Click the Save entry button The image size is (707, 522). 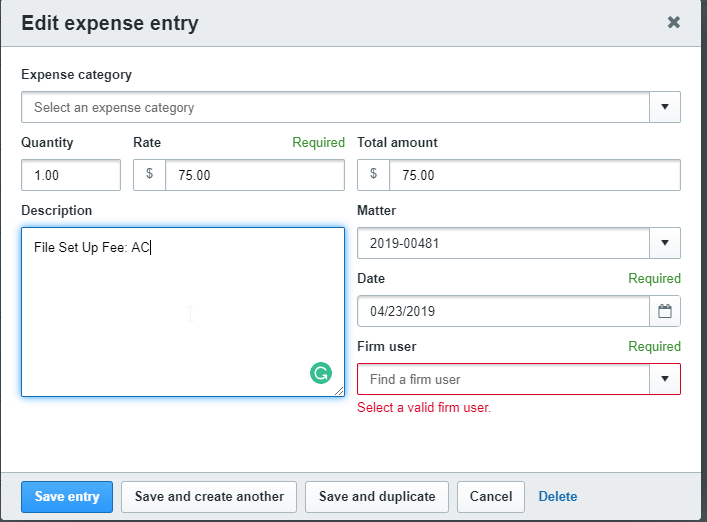point(67,497)
